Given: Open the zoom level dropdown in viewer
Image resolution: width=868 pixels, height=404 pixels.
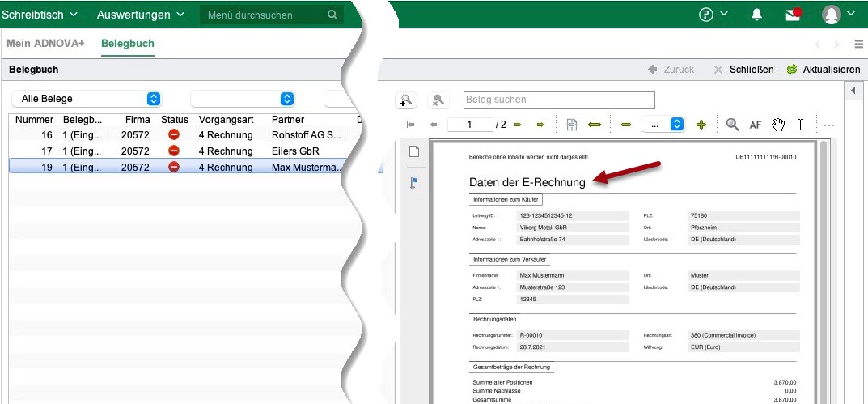Looking at the screenshot, I should pos(663,125).
